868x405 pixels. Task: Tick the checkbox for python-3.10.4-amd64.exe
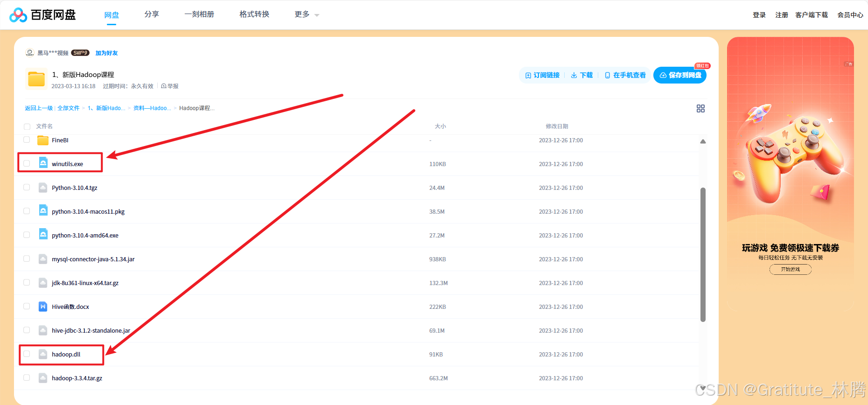[27, 235]
